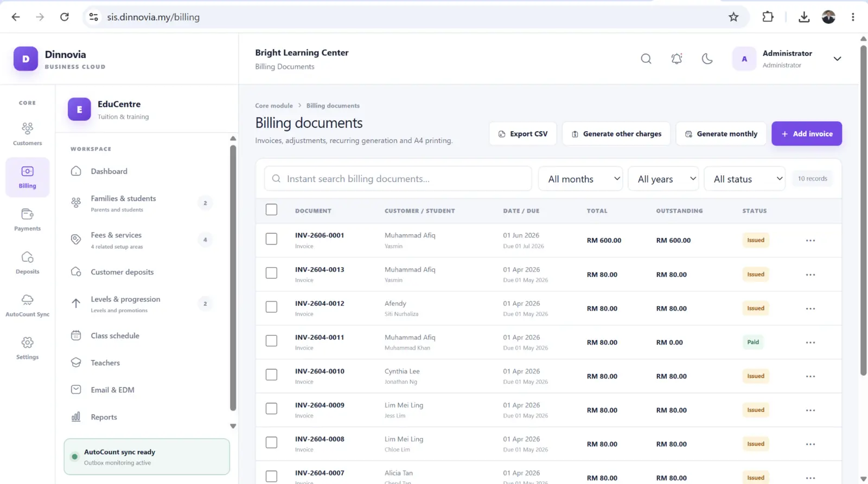Click the Dinnovia D logo
The width and height of the screenshot is (868, 484).
coord(25,59)
